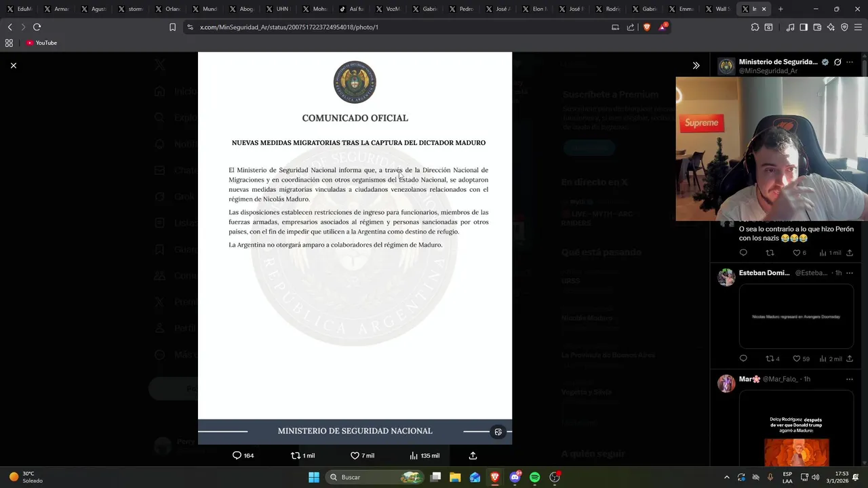
Task: Show hidden system tray icons chevron
Action: tap(726, 477)
